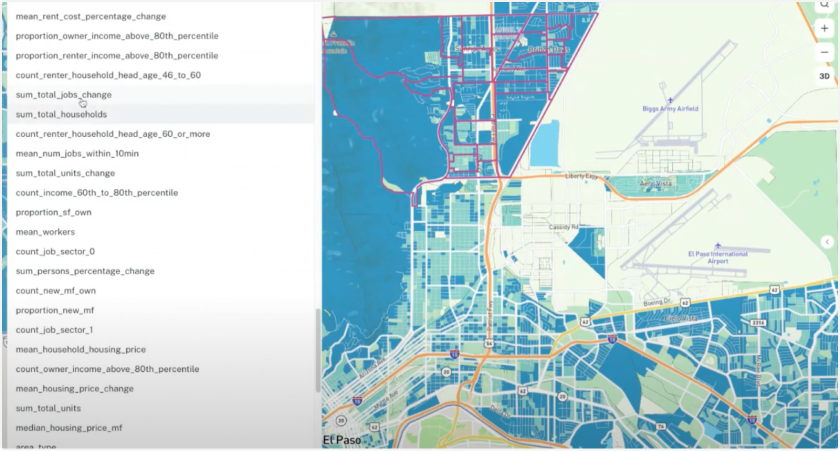Click the Cassidy Rd label on map
The height and width of the screenshot is (451, 840).
[564, 227]
